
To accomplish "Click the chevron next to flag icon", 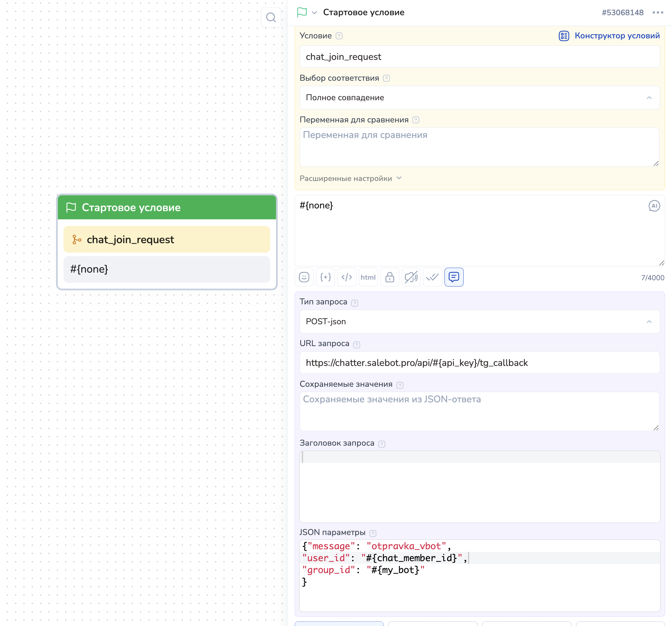I will point(315,13).
